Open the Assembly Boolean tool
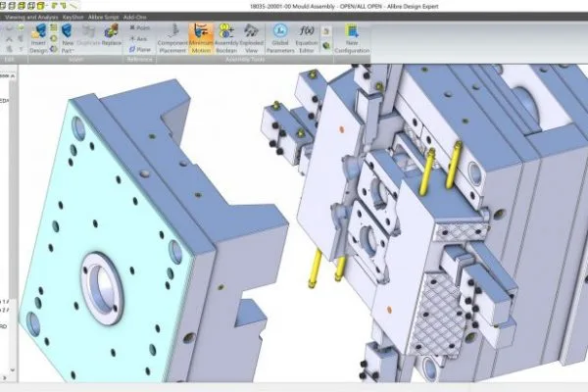 pos(226,39)
